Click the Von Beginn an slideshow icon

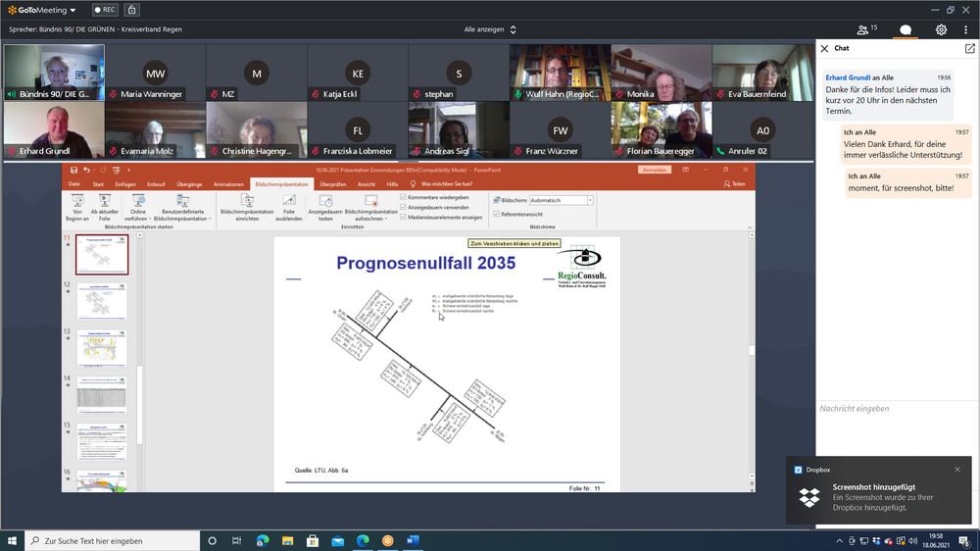tap(77, 201)
